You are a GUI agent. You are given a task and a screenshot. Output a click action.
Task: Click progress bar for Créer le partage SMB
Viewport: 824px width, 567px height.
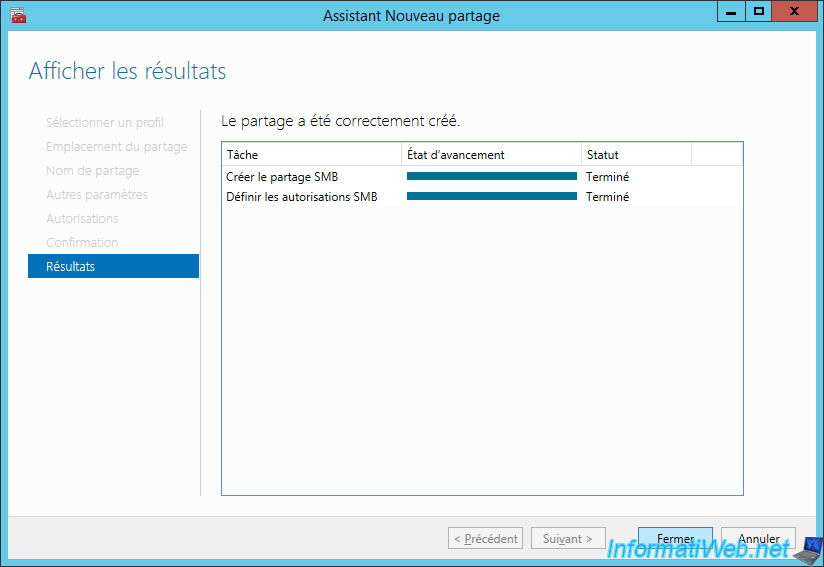pos(492,176)
